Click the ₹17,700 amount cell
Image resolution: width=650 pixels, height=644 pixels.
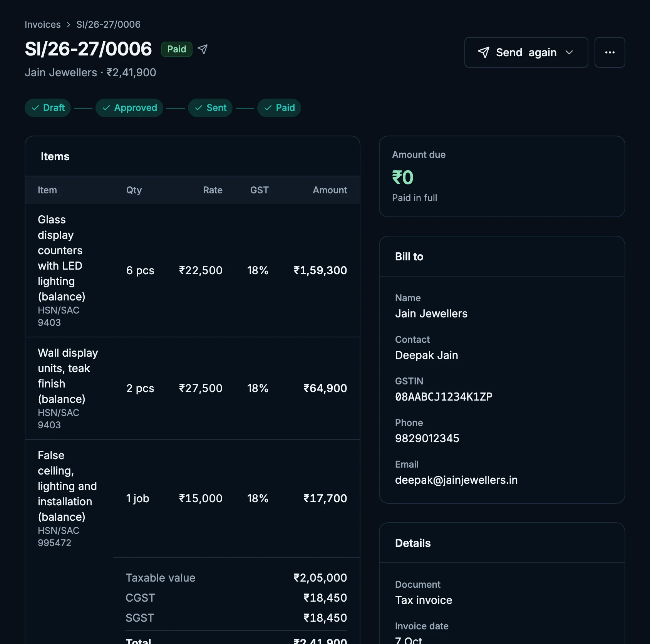(x=325, y=498)
